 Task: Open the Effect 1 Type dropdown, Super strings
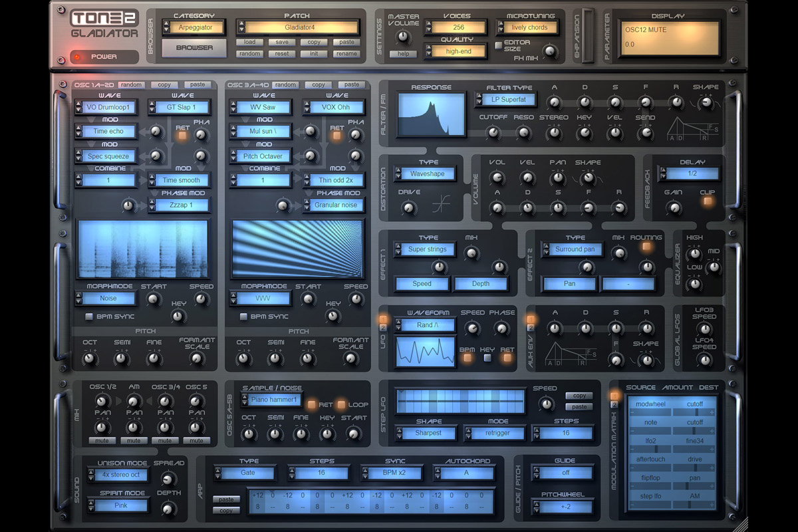pos(427,249)
